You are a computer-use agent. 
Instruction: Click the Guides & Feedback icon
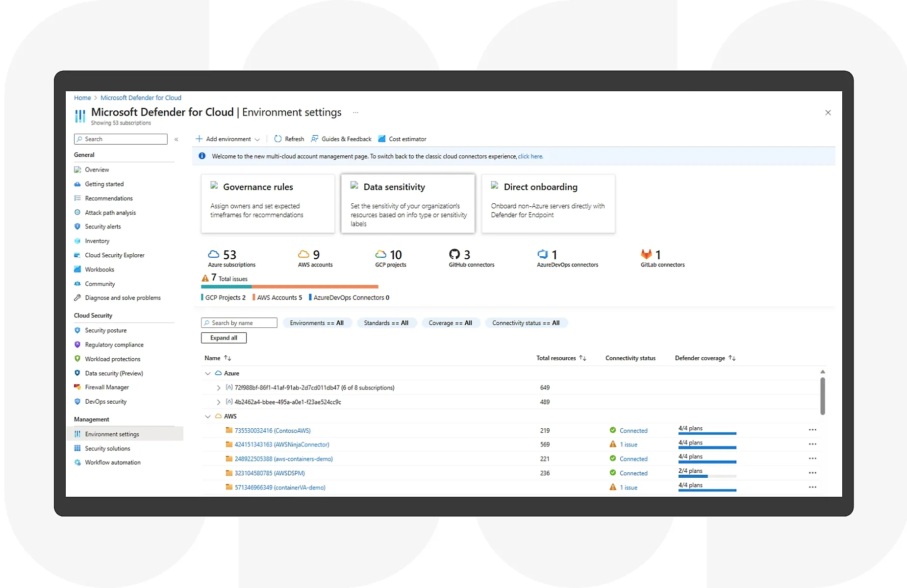point(315,139)
